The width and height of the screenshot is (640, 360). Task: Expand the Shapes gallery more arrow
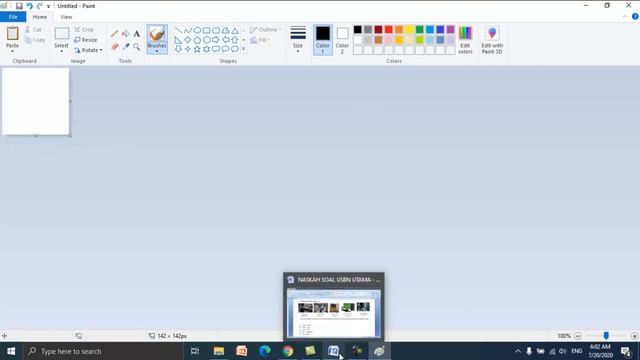[x=244, y=49]
